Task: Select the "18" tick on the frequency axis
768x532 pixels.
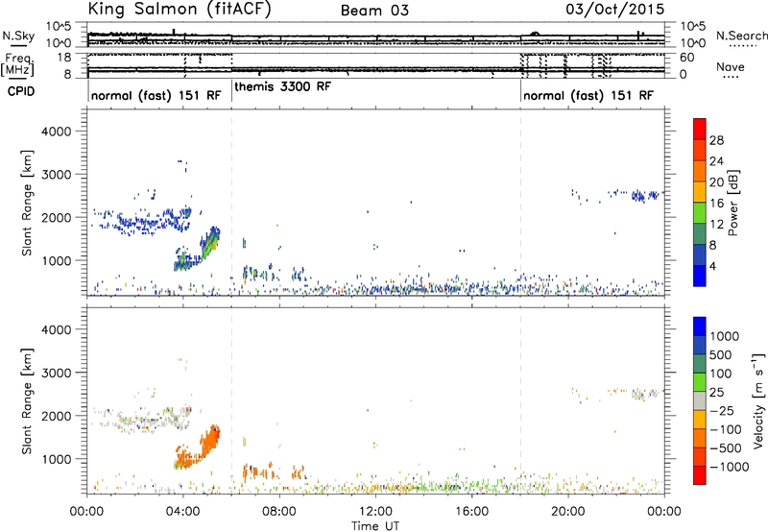Action: (x=64, y=58)
